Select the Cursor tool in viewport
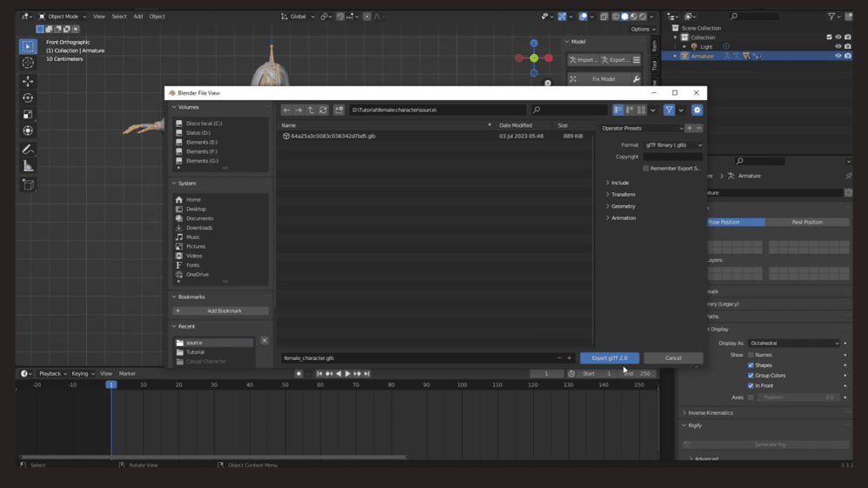Viewport: 868px width, 488px height. pyautogui.click(x=28, y=64)
